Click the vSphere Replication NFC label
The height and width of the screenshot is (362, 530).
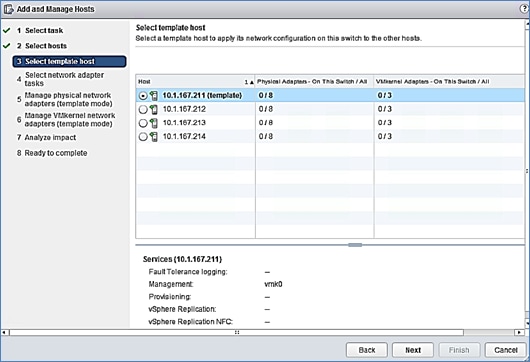191,321
